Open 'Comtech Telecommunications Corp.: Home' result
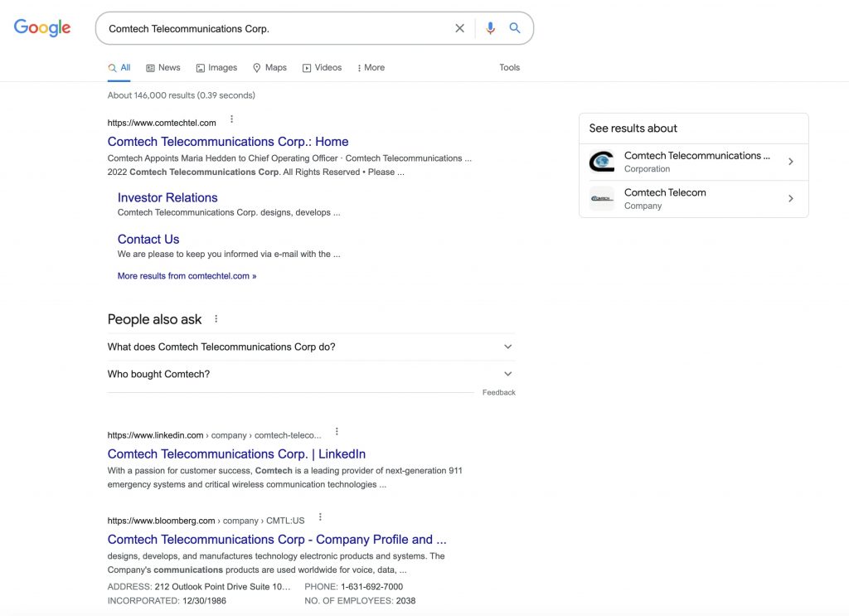 tap(228, 142)
